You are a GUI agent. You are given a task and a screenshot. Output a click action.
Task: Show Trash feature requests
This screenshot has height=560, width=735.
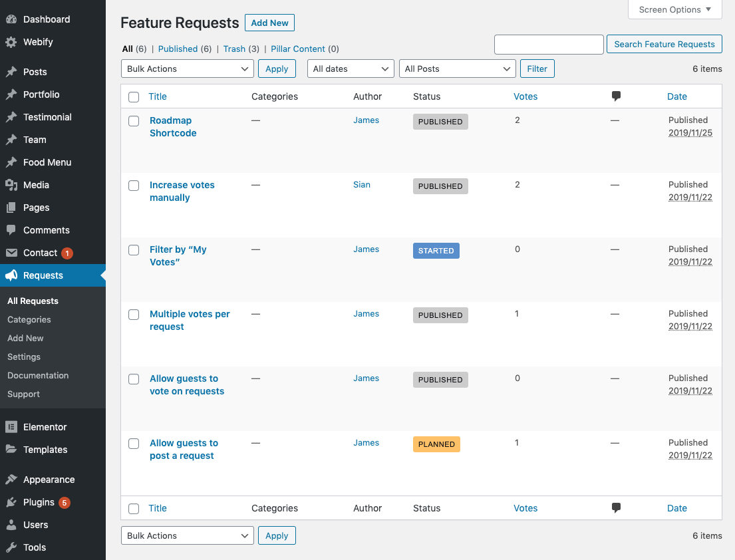[x=234, y=49]
